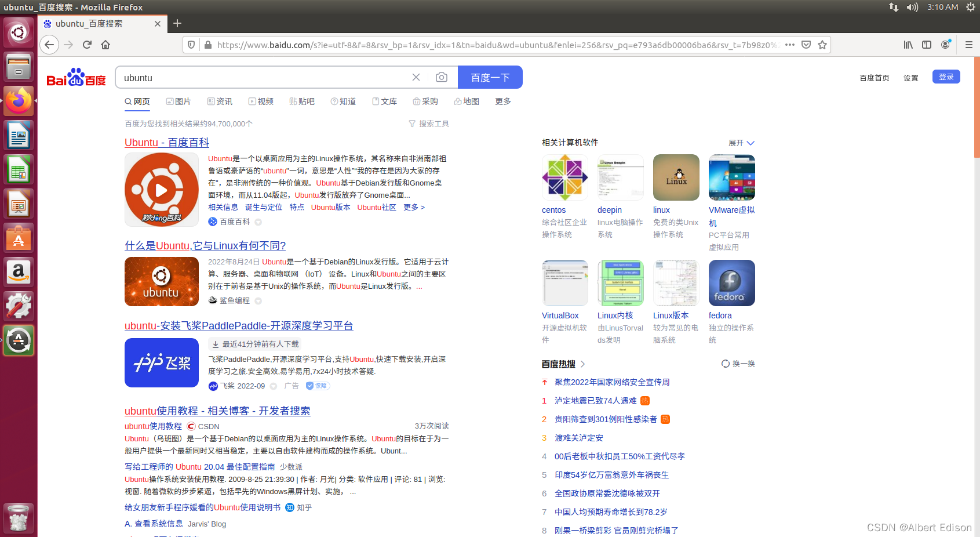Open Software Updater icon in dock
The width and height of the screenshot is (980, 537).
pos(19,340)
